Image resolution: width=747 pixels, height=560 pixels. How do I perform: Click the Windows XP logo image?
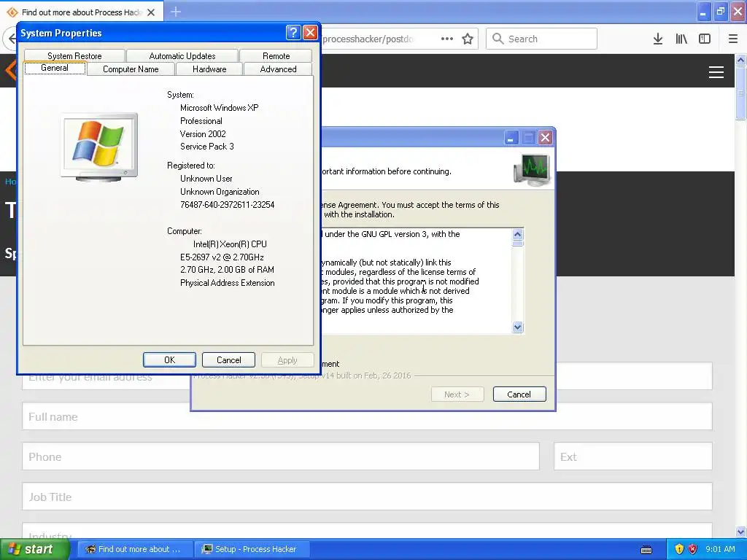(x=99, y=147)
